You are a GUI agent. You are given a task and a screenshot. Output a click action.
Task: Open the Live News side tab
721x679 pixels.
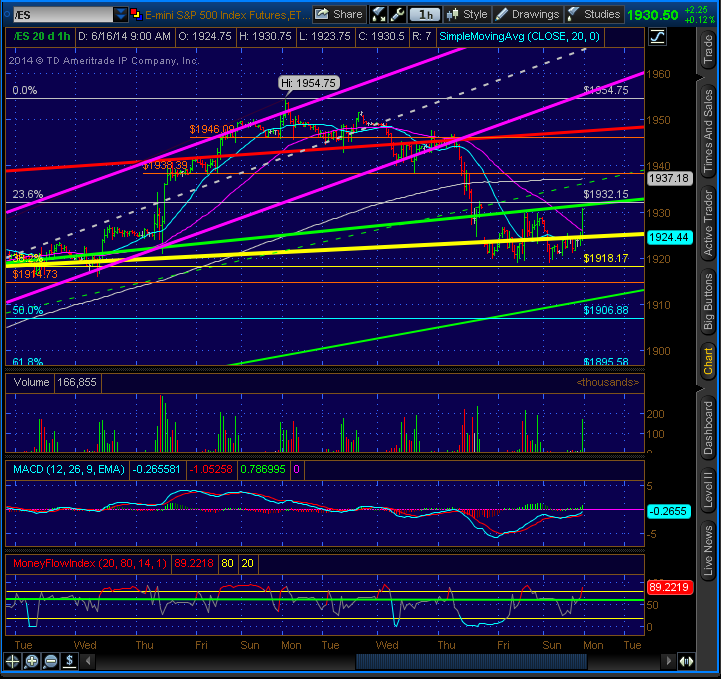[x=708, y=551]
